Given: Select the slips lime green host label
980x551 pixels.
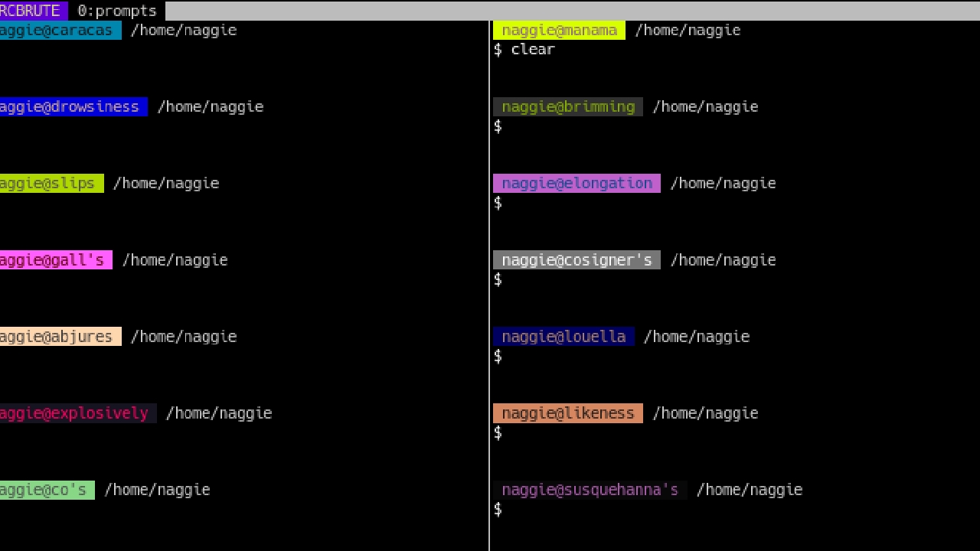Looking at the screenshot, I should 51,184.
